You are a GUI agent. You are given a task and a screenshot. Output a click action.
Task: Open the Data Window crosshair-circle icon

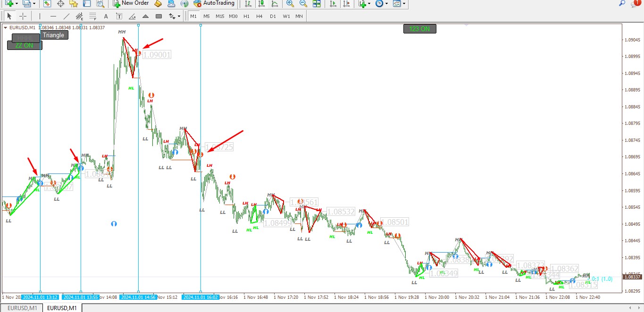pos(60,4)
